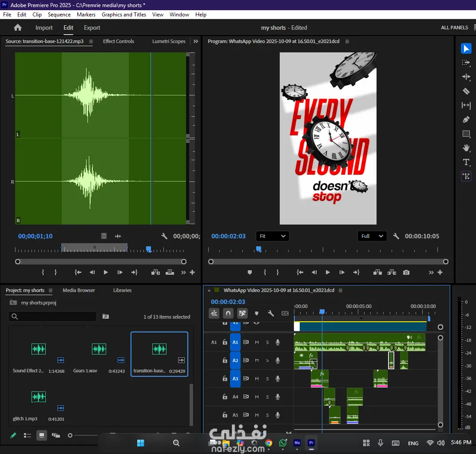The image size is (476, 454).
Task: Select the Razor tool in the tools panel
Action: [466, 91]
